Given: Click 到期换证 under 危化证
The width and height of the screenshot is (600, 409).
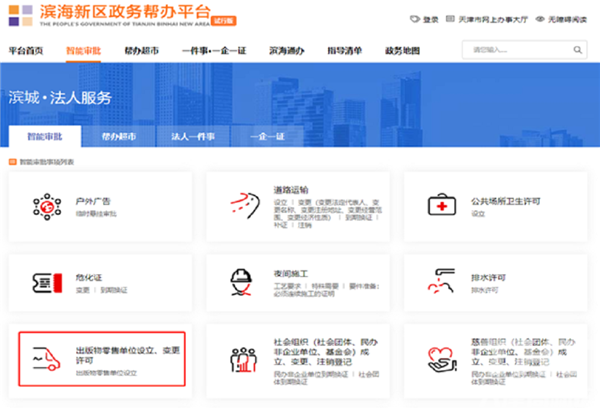Looking at the screenshot, I should coord(114,290).
